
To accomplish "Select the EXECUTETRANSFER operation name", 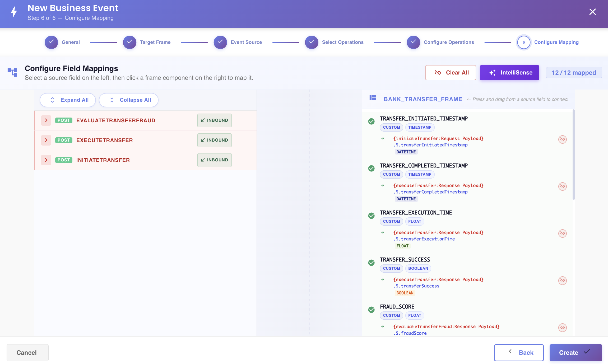I will click(104, 140).
